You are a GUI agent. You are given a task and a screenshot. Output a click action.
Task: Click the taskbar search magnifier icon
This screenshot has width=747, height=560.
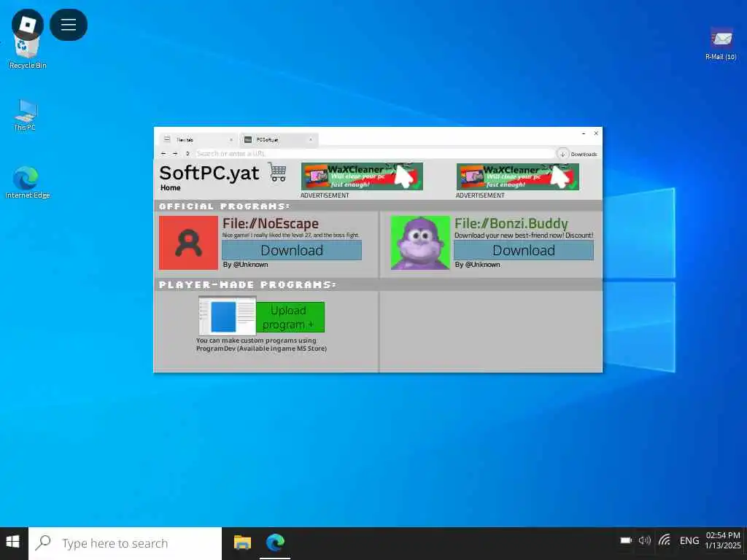[43, 542]
